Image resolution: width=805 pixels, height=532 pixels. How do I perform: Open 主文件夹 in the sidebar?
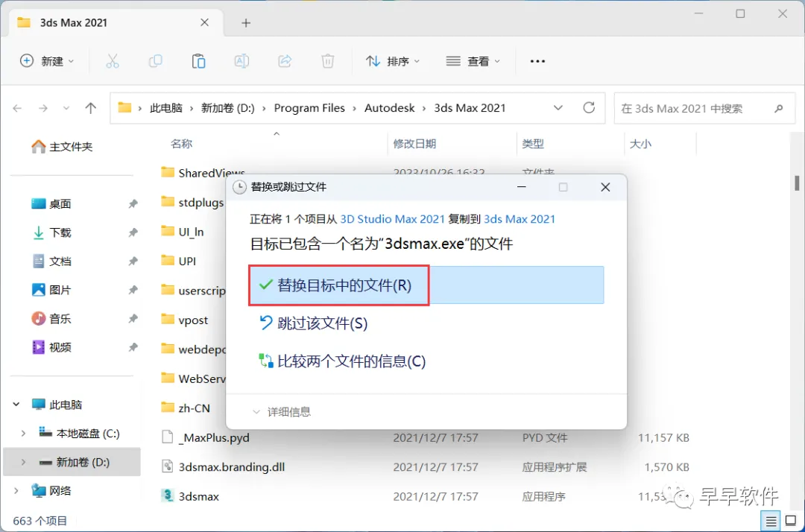[x=63, y=147]
